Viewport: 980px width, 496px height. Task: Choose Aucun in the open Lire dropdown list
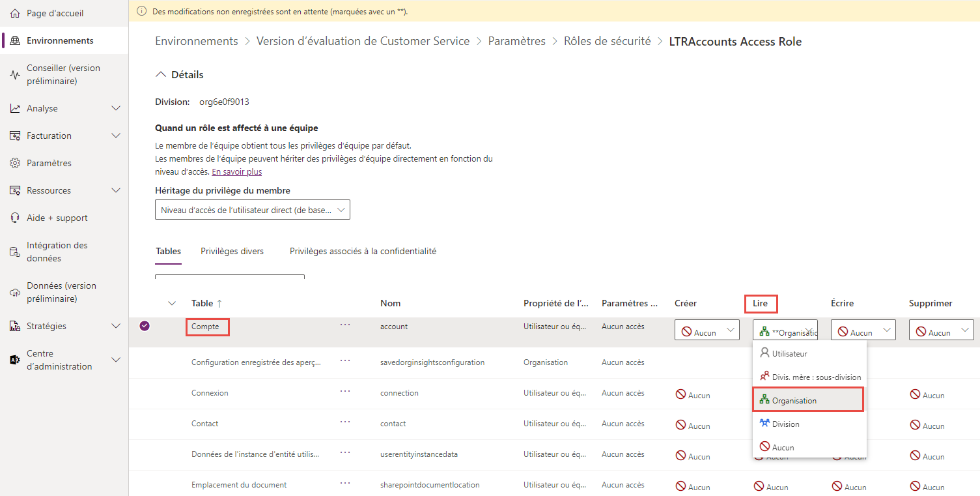coord(810,448)
